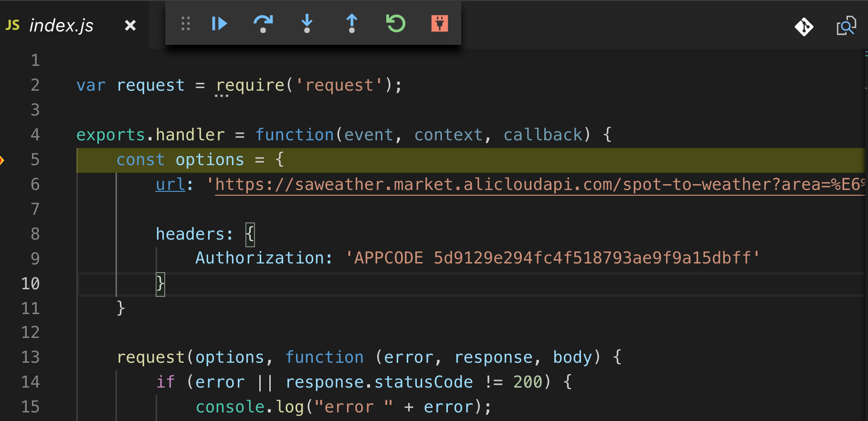
Task: Step out of the current function
Action: pyautogui.click(x=352, y=23)
